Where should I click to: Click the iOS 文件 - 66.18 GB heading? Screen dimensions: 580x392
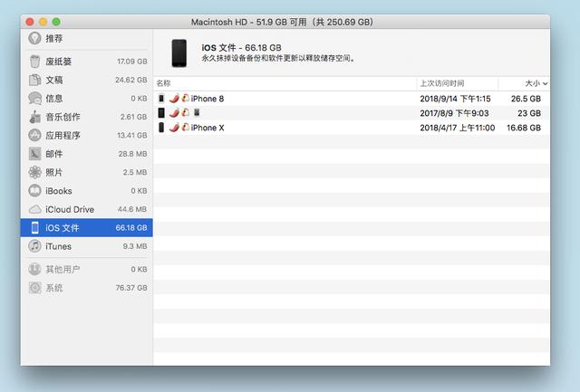pos(241,48)
